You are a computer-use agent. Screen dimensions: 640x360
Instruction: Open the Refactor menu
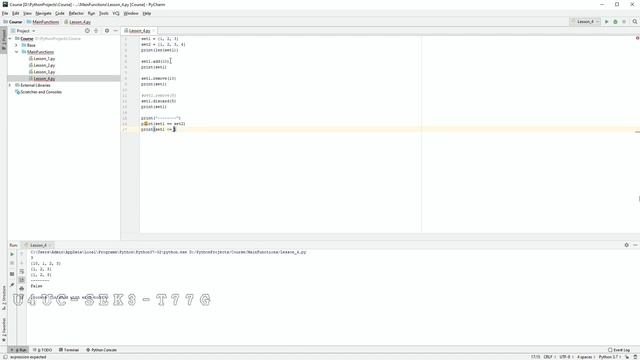[76, 13]
